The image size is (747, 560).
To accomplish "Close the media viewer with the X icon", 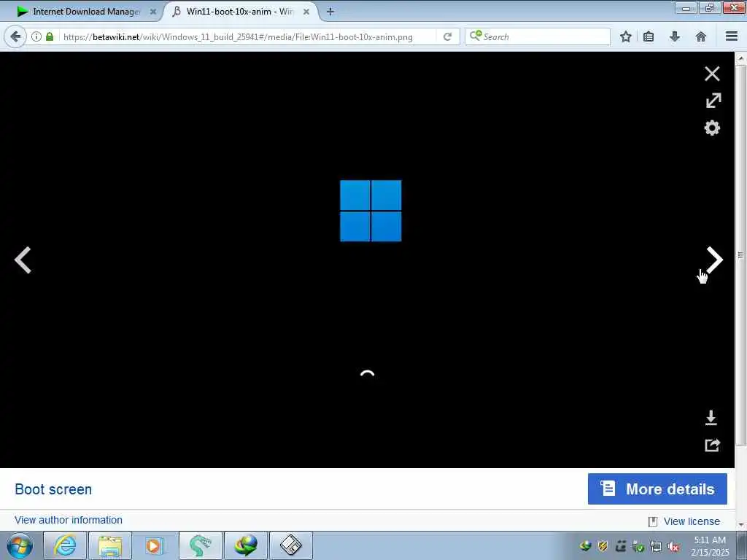I will coord(712,74).
